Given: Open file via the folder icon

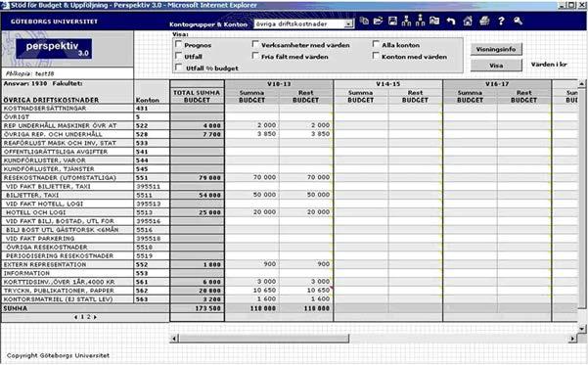Looking at the screenshot, I should click(x=378, y=21).
